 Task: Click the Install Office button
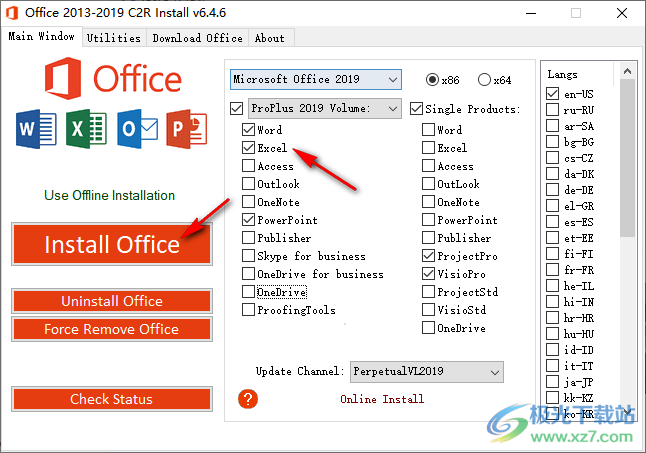pos(112,244)
